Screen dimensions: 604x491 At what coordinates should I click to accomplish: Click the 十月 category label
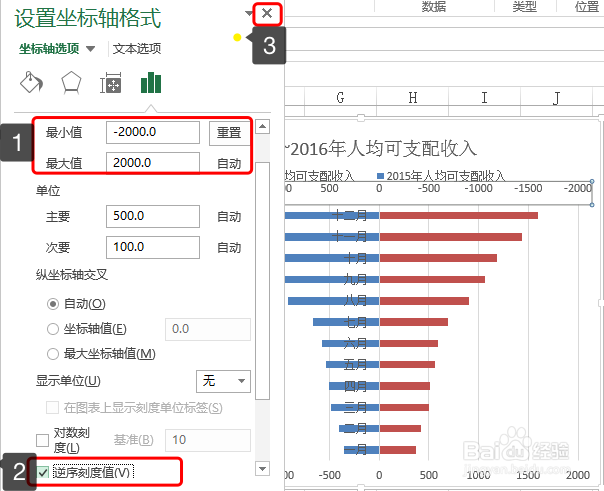click(355, 258)
